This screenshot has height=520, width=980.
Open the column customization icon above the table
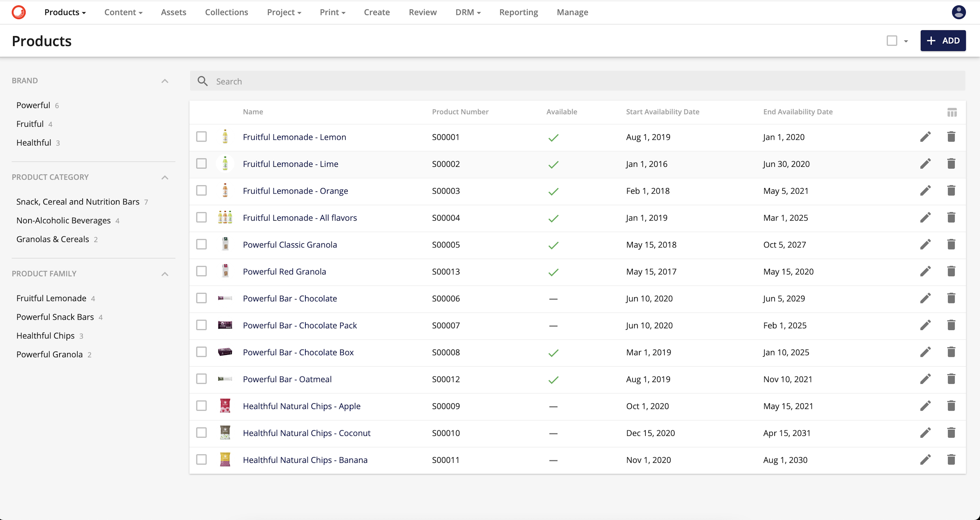tap(952, 112)
